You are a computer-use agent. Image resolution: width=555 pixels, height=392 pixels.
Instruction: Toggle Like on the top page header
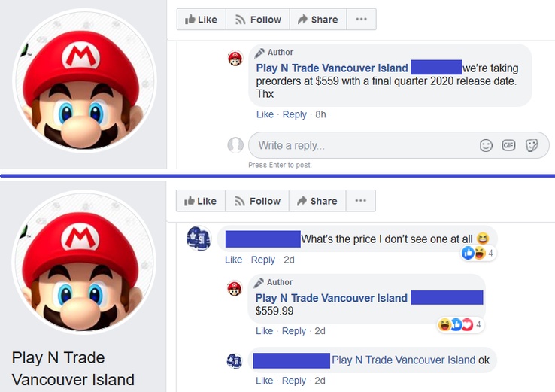pyautogui.click(x=201, y=20)
